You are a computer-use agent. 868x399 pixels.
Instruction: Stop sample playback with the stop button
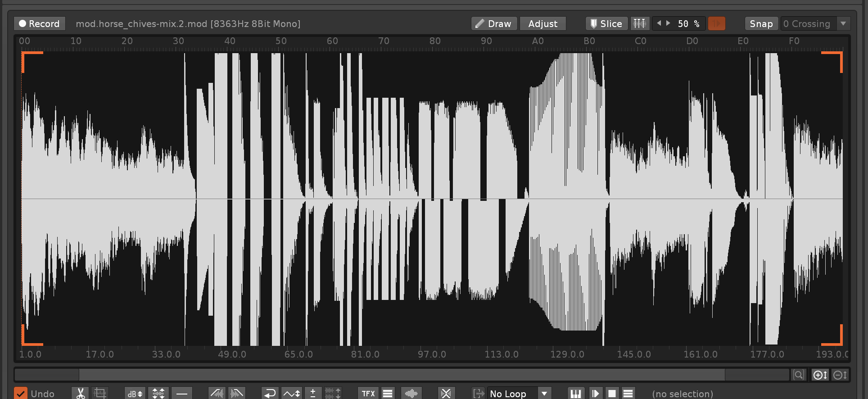coord(611,393)
